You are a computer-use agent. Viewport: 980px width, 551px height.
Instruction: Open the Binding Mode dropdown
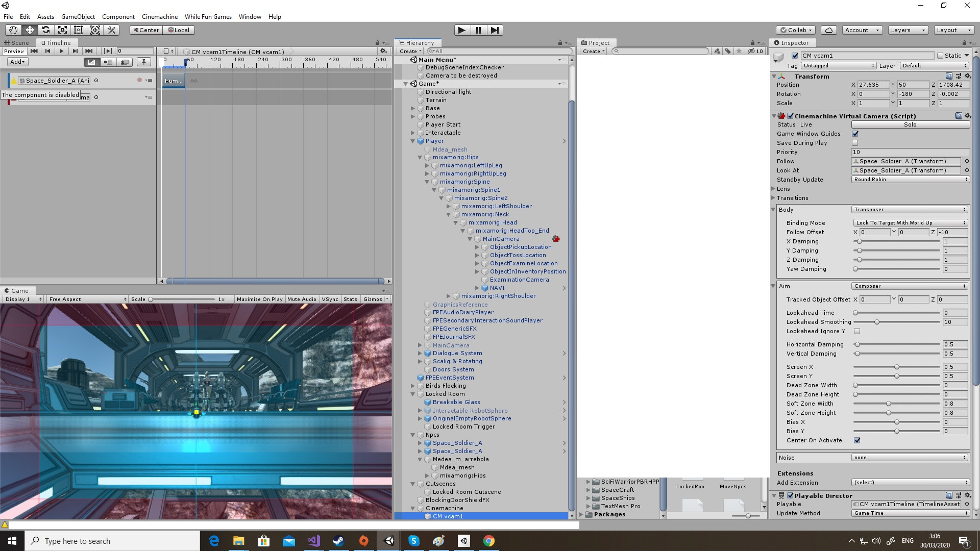910,222
